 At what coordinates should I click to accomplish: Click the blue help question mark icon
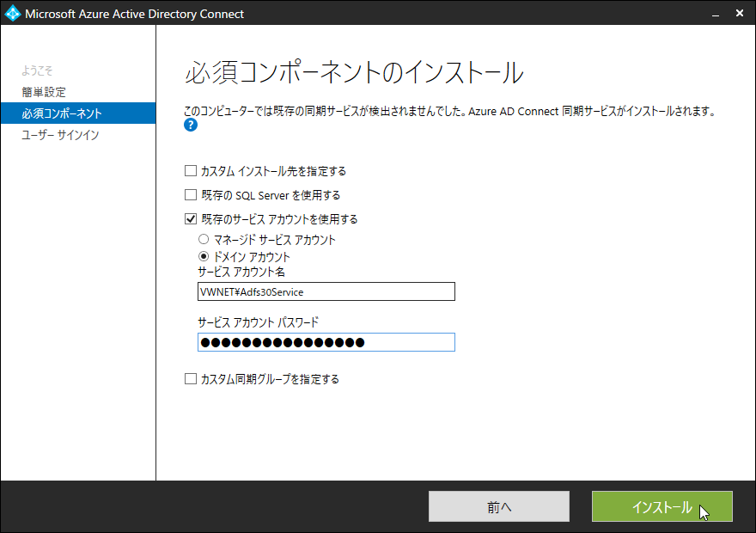191,125
